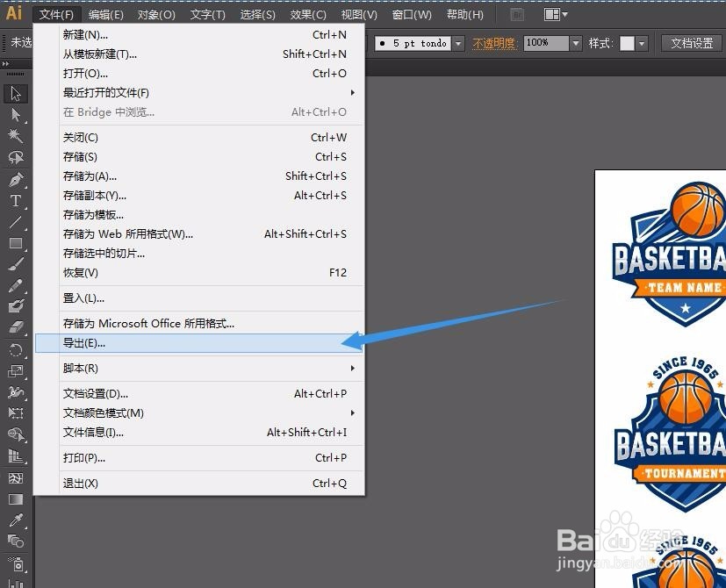Choose 导出(E)... from the File menu

pyautogui.click(x=198, y=343)
